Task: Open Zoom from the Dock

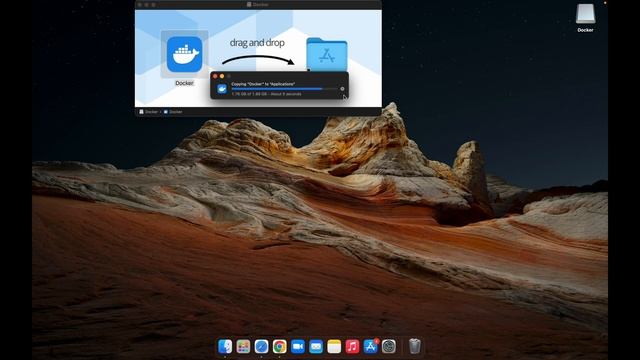Action: coord(298,347)
